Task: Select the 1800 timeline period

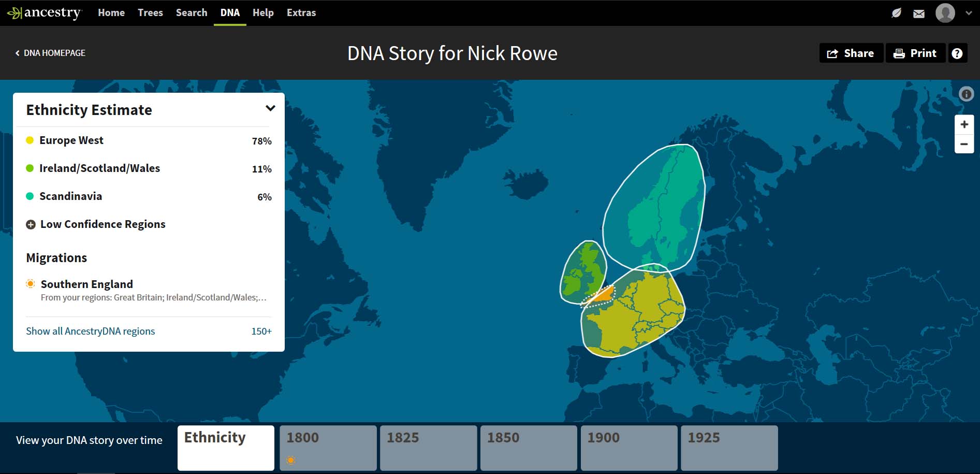Action: [x=328, y=448]
